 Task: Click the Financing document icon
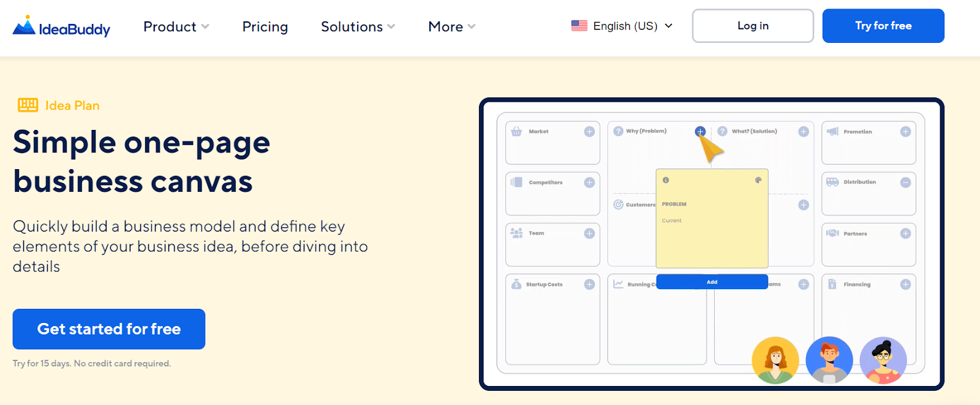point(832,284)
